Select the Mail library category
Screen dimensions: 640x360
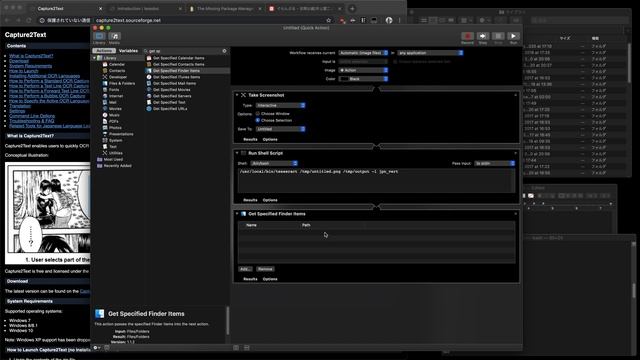(x=113, y=102)
